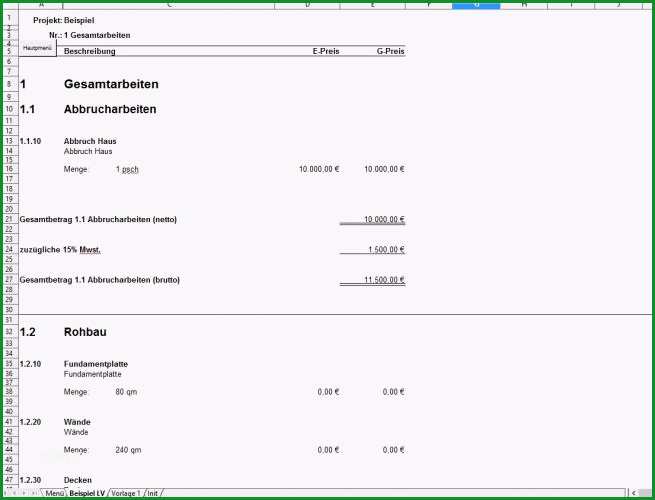Switch to the Init sheet tab
This screenshot has width=655, height=500.
click(x=152, y=493)
